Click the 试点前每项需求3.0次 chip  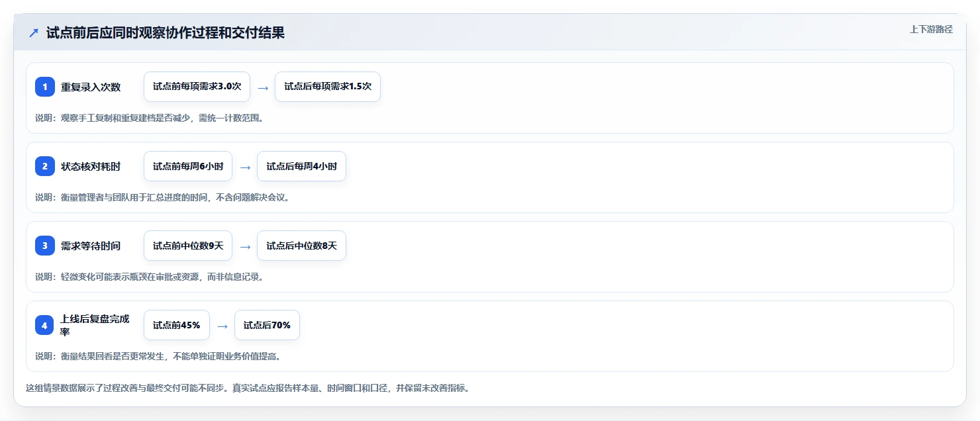pos(197,87)
